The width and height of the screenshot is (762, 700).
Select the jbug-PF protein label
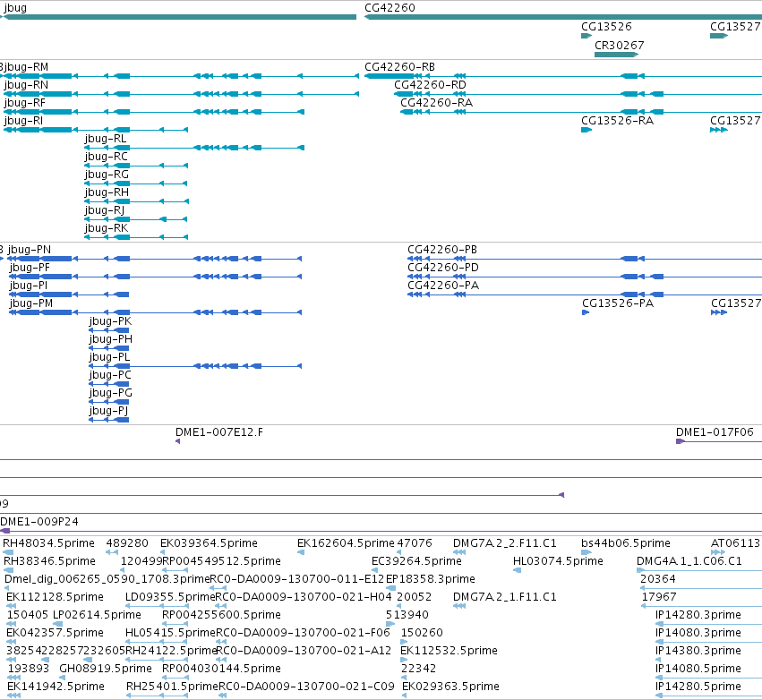click(30, 267)
